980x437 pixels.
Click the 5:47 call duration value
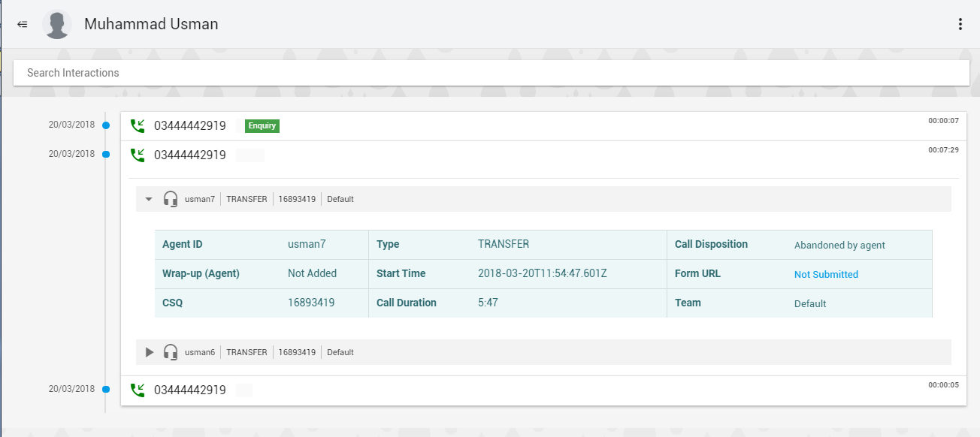(488, 303)
